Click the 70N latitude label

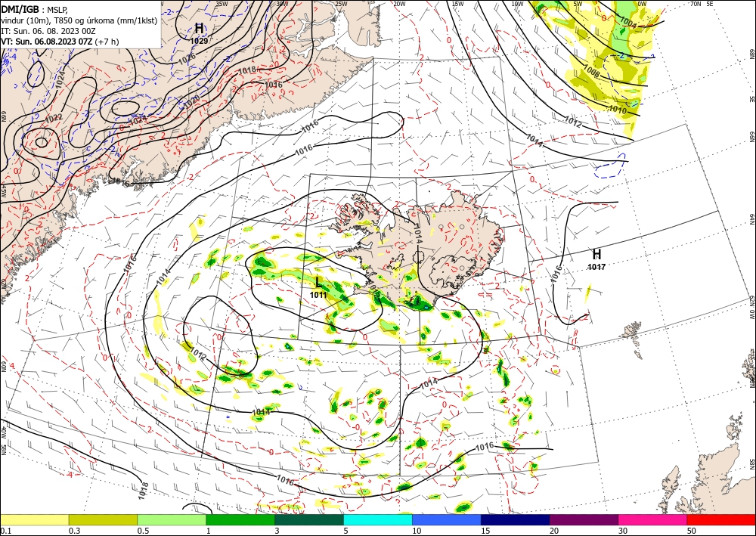click(x=695, y=4)
